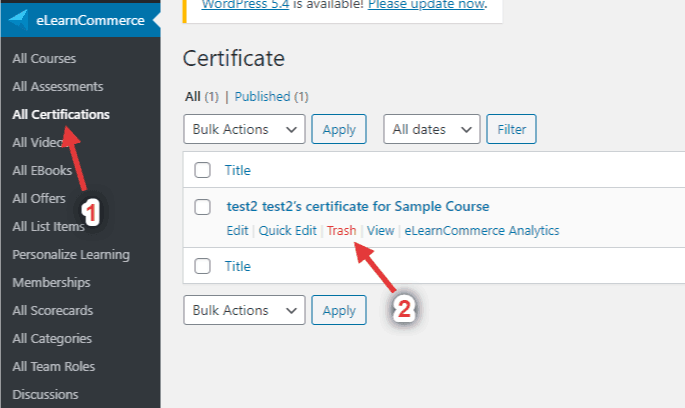Open eLearnCommerce Analytics for the certificate
The width and height of the screenshot is (685, 408).
[482, 231]
